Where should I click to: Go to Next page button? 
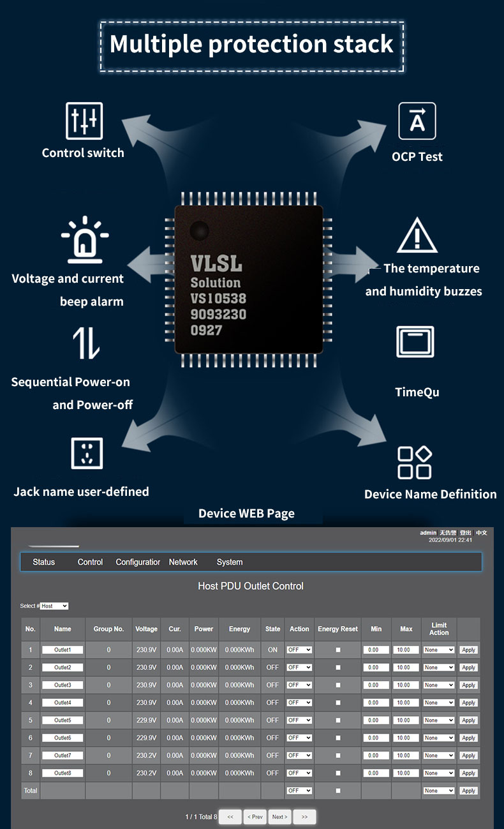(x=279, y=817)
